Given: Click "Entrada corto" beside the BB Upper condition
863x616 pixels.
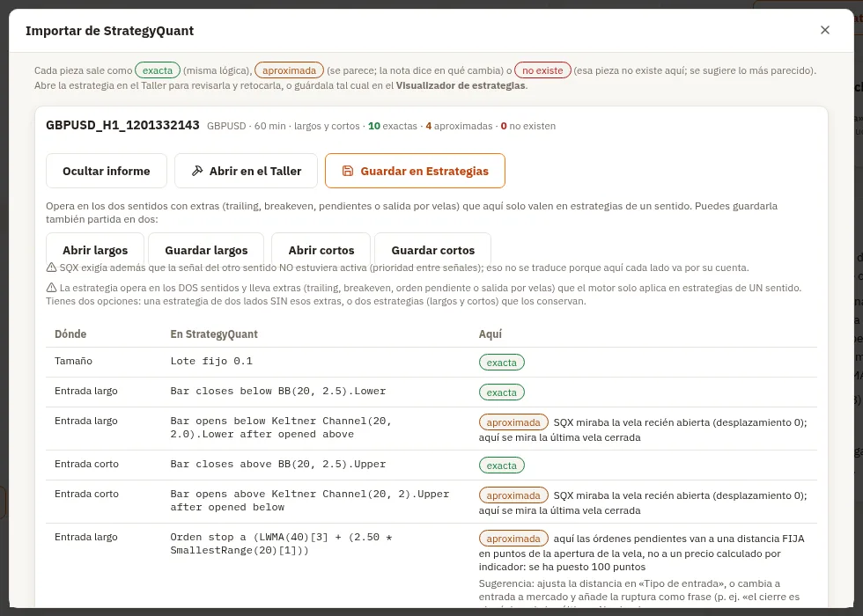Looking at the screenshot, I should point(86,464).
